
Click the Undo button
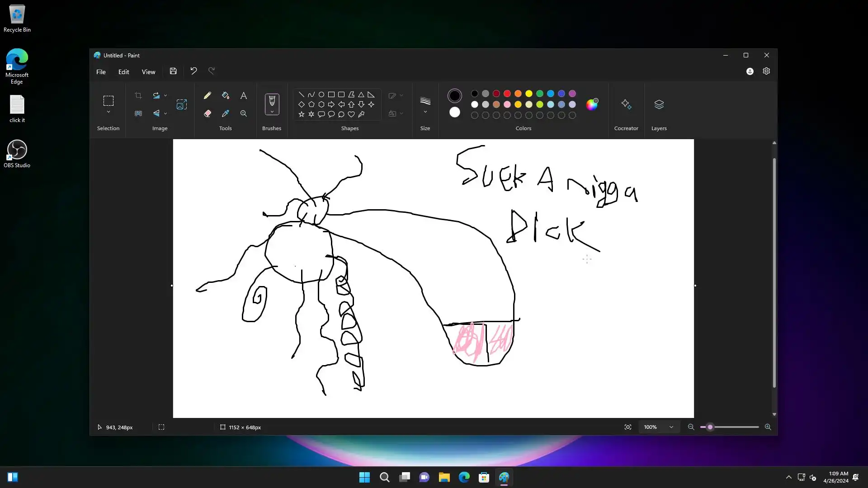point(193,71)
